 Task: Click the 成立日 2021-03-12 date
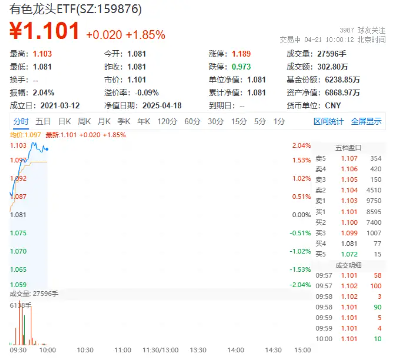click(60, 106)
